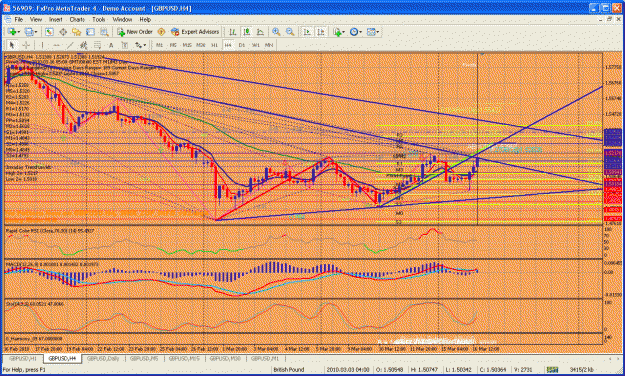
Task: Select the Crosshair tool
Action: pos(26,45)
